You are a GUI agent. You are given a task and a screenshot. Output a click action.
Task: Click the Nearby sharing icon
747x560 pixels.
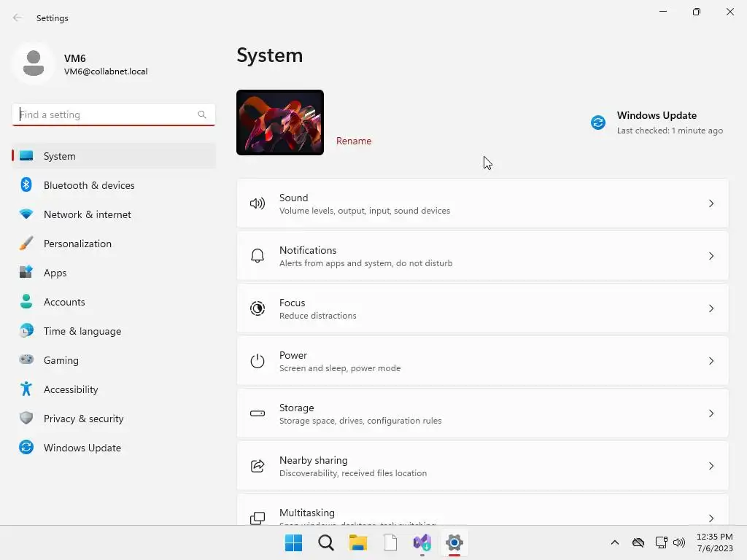pyautogui.click(x=258, y=466)
